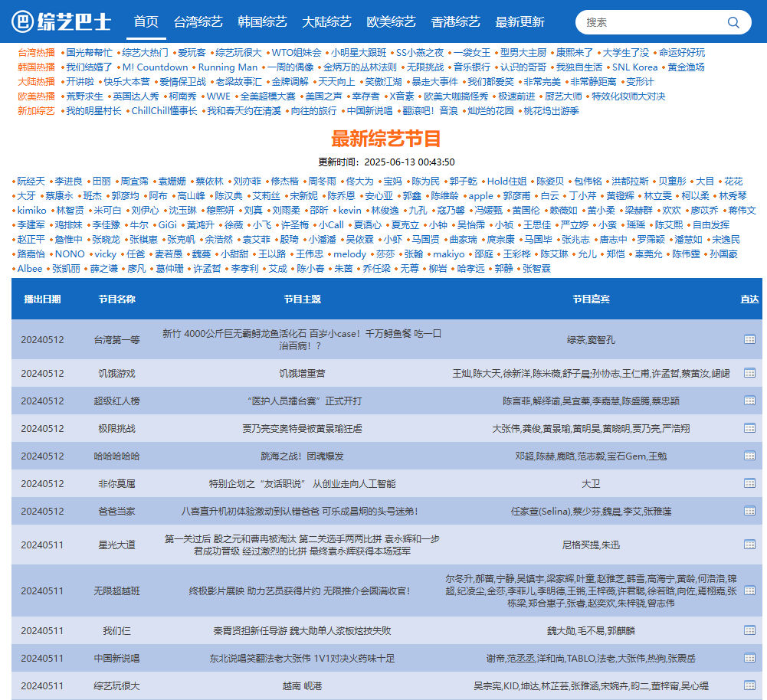Open the Running Man show link

pos(228,67)
